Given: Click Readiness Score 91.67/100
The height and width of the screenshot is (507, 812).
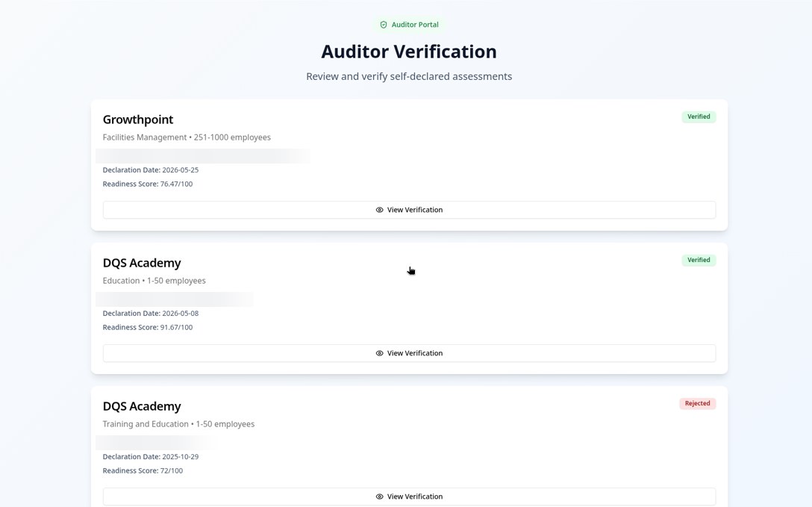Looking at the screenshot, I should click(147, 327).
